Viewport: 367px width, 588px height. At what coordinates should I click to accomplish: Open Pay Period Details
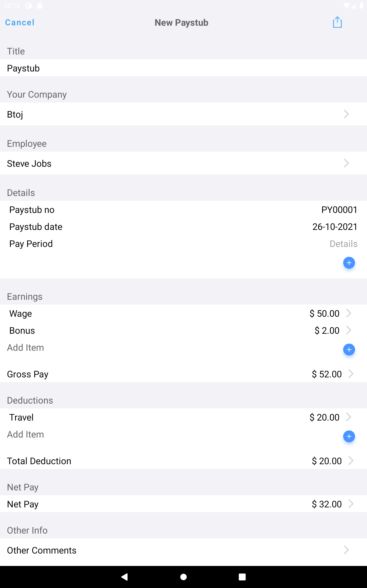click(343, 244)
